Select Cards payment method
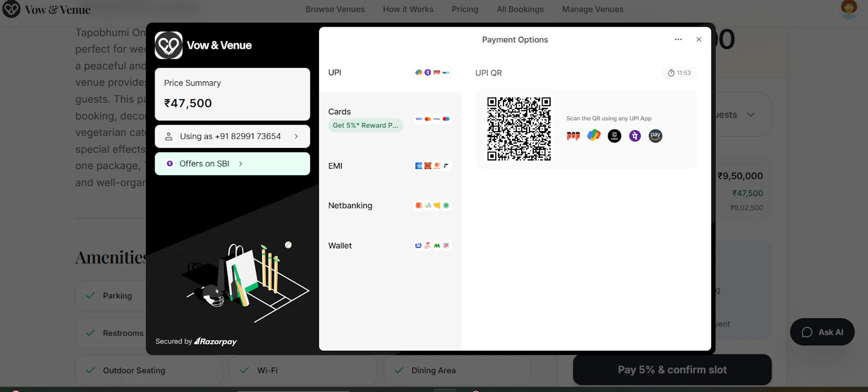Screen dimensions: 868x392 pyautogui.click(x=390, y=118)
